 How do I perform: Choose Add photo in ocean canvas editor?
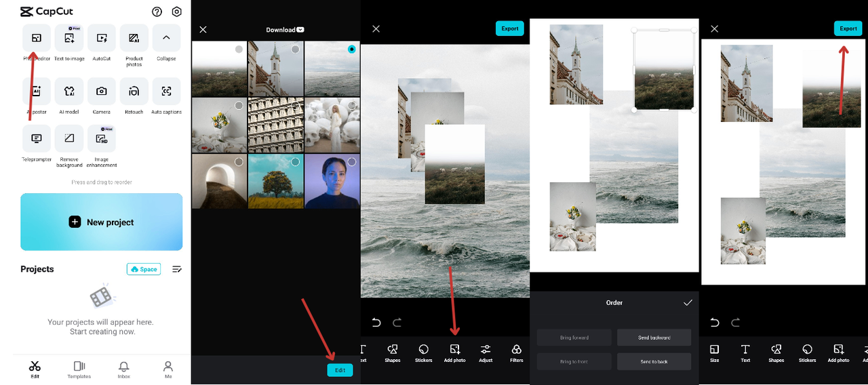454,353
